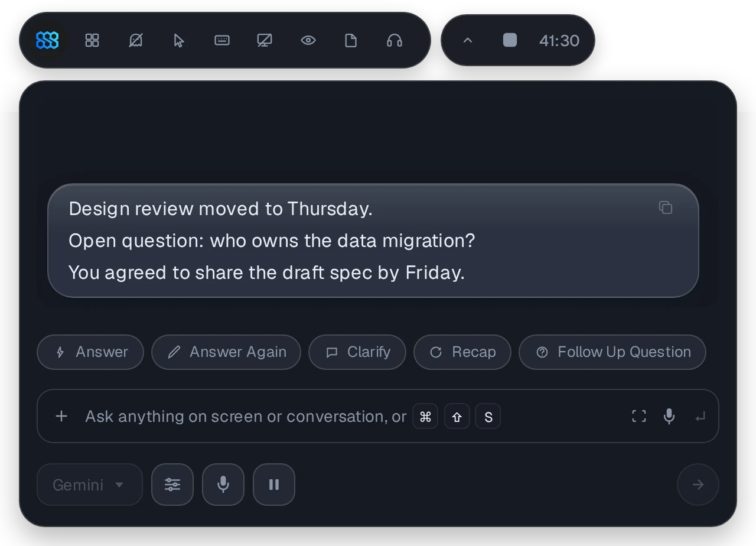Click the Recap button

point(462,352)
